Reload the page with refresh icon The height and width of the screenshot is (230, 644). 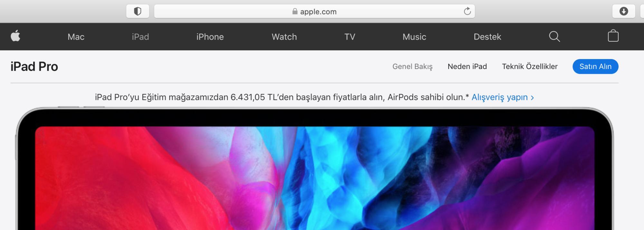point(467,11)
